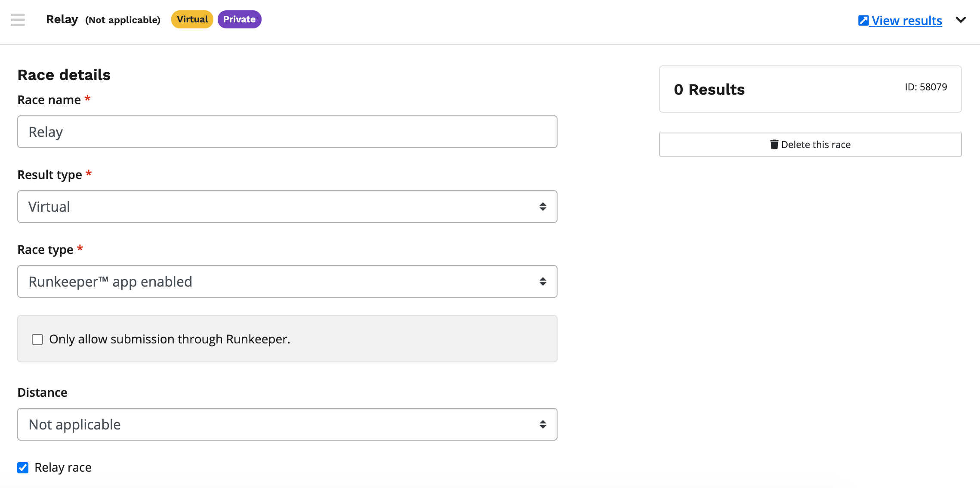
Task: Collapse the race panel with the chevron
Action: 961,20
